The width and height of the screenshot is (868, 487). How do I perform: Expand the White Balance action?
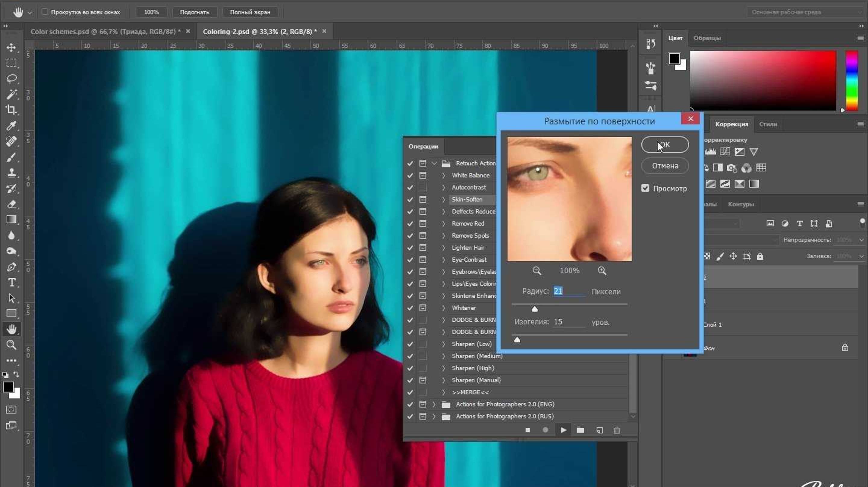pyautogui.click(x=443, y=176)
